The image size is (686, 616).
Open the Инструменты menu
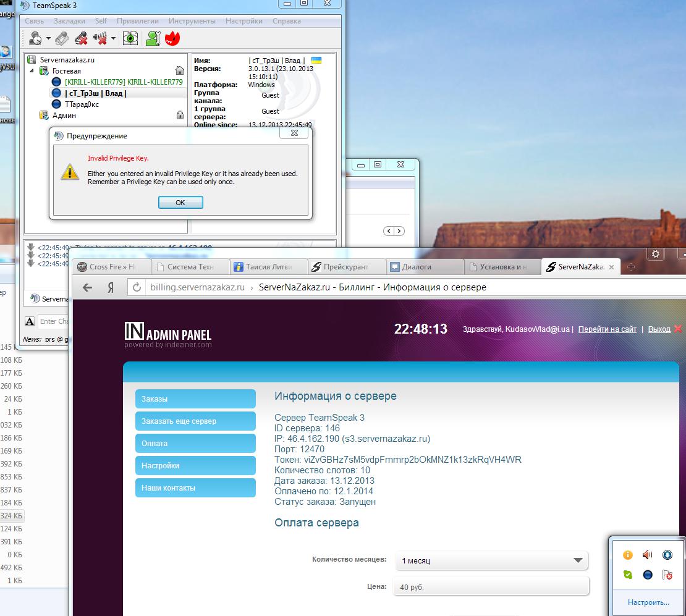point(192,21)
